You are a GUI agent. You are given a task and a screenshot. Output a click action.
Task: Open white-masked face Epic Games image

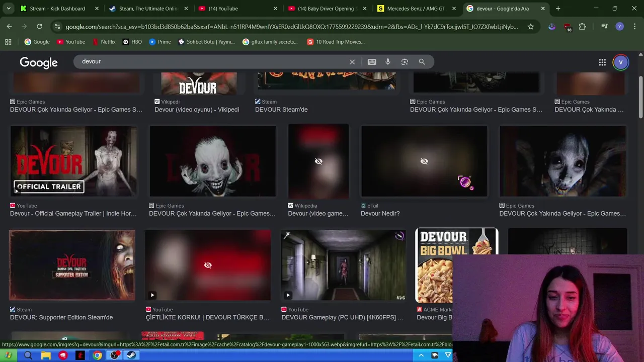coord(212,161)
